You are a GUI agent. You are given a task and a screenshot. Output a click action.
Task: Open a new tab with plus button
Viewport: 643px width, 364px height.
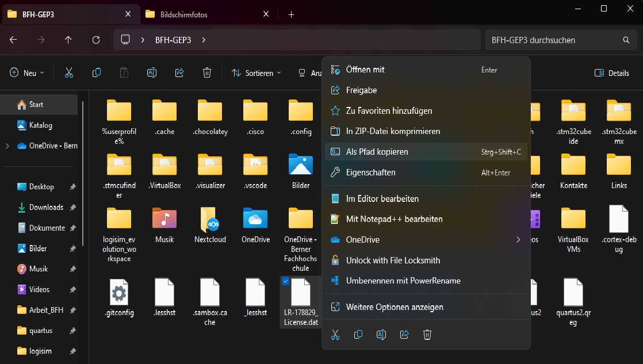click(x=291, y=15)
